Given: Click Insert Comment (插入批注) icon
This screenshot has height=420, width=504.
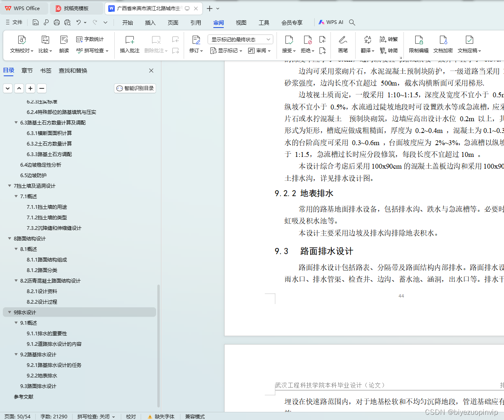Looking at the screenshot, I should click(130, 40).
